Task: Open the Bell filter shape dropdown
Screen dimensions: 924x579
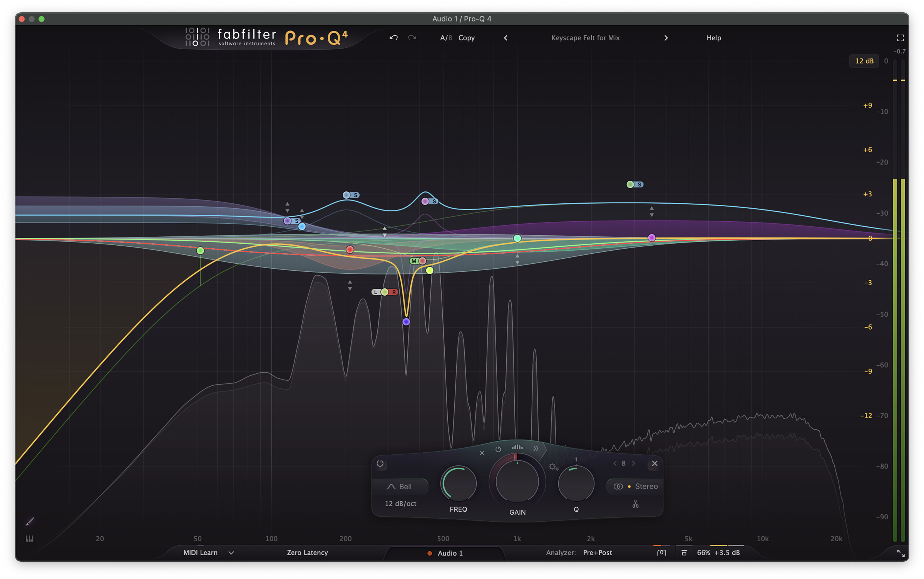Action: click(x=400, y=486)
